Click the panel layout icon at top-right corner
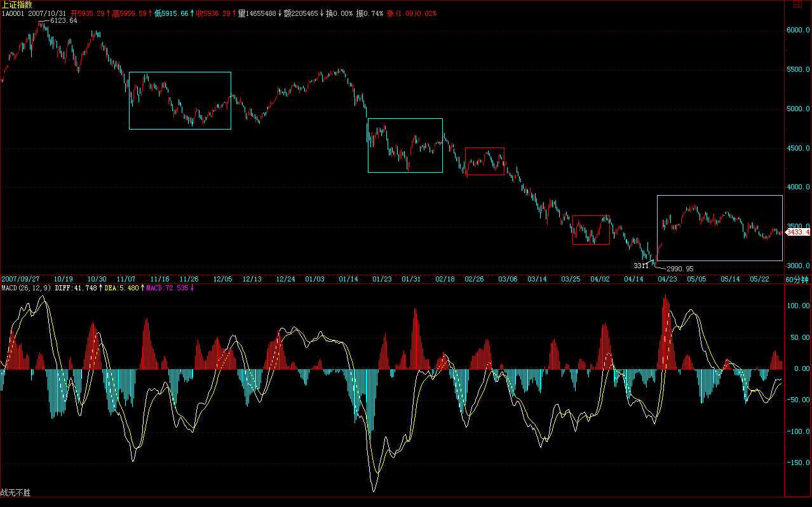Image resolution: width=812 pixels, height=507 pixels. coord(804,4)
